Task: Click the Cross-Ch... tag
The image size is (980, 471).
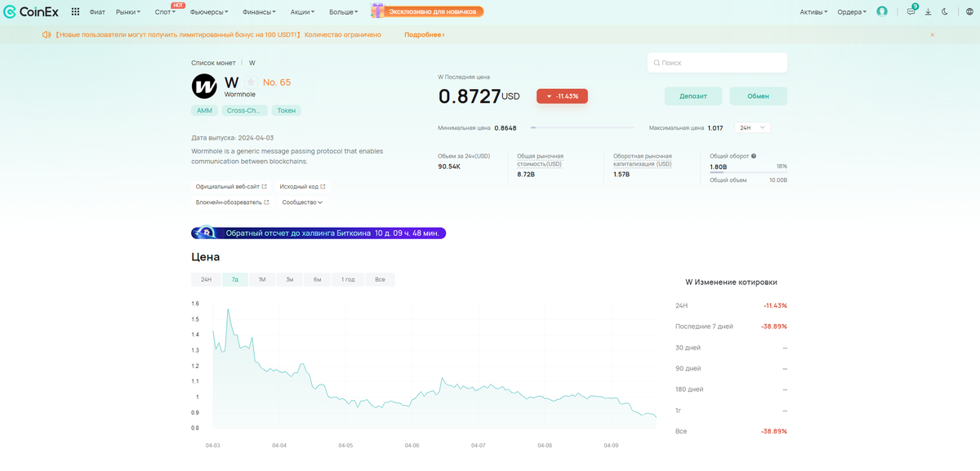Action: coord(245,110)
